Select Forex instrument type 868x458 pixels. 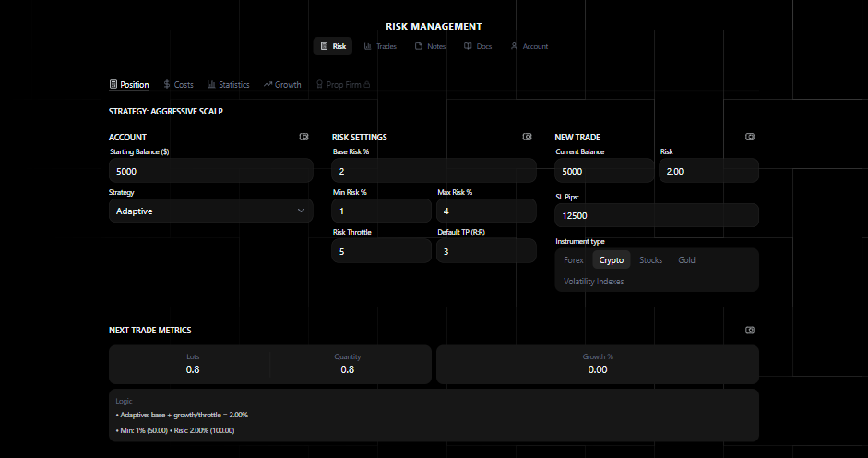pos(574,260)
